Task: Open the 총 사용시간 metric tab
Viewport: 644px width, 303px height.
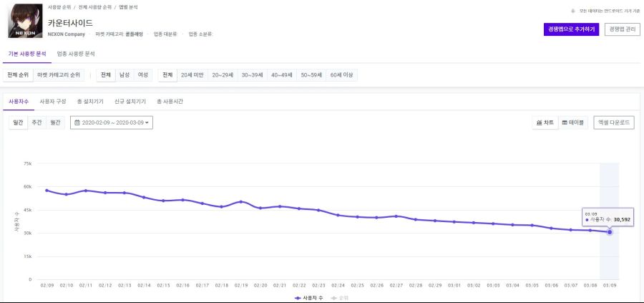Action: [170, 102]
